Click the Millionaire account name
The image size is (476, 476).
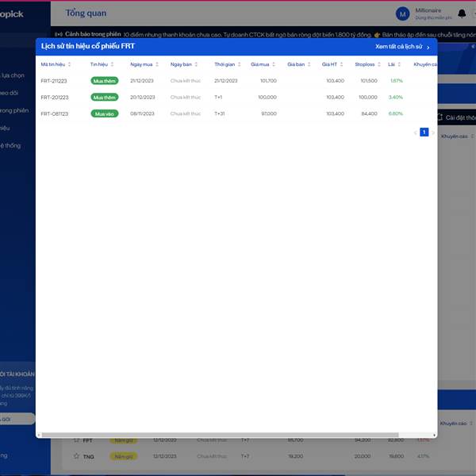point(428,10)
